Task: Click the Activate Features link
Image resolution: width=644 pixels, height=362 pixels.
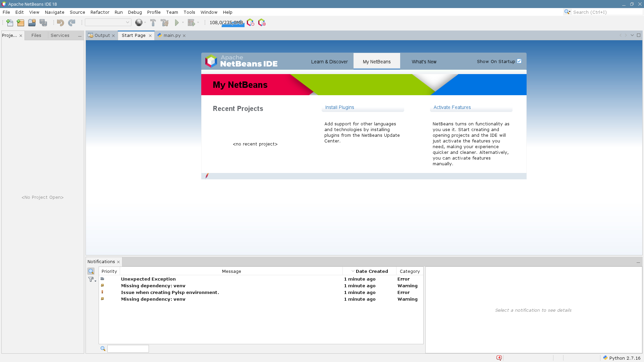Action: coord(452,107)
